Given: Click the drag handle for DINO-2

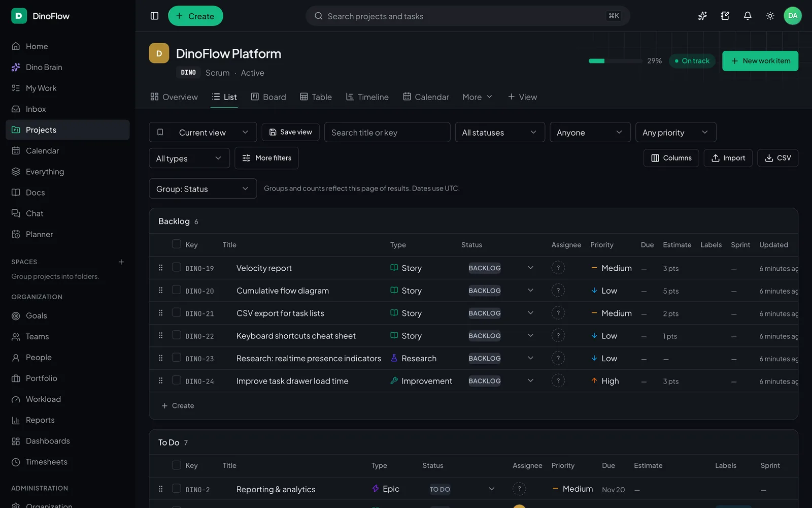Looking at the screenshot, I should point(161,489).
